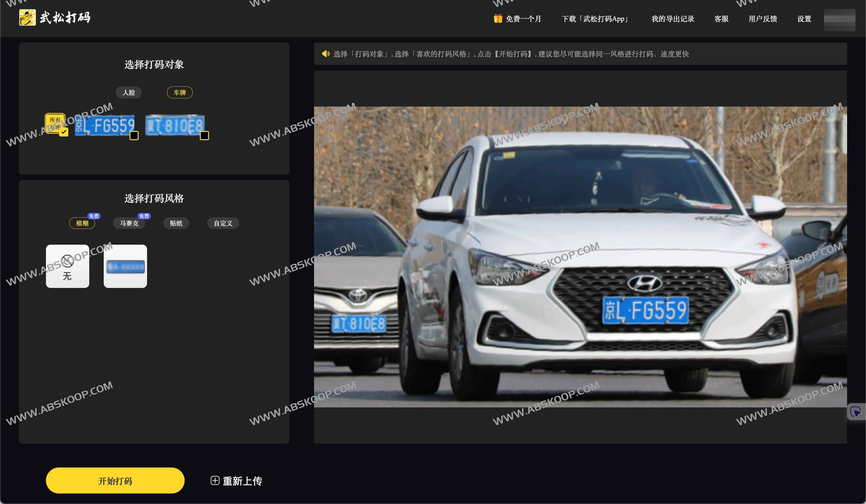Toggle the checkbox on plate 冀T·810E8
Screen dimensions: 866x504
pos(204,136)
